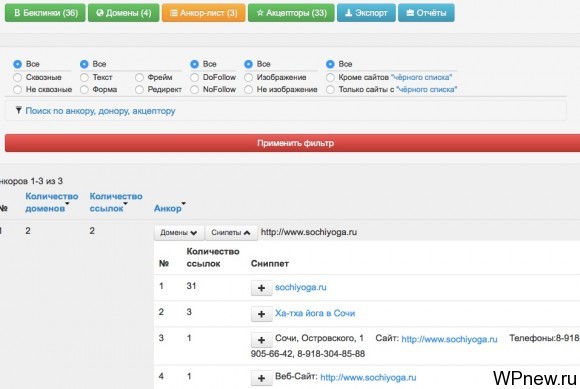Click the globe icon on Домены tab
Viewport: 580px width, 389px height.
point(100,13)
